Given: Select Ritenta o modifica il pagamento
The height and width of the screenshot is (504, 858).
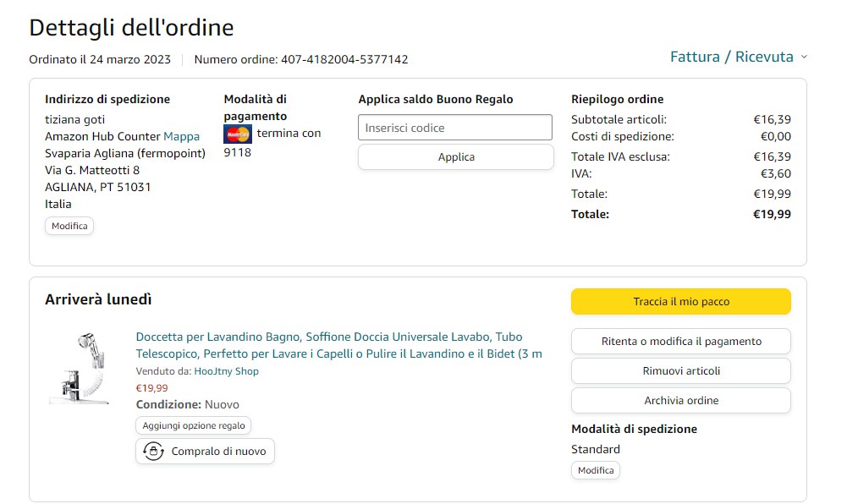Looking at the screenshot, I should tap(681, 342).
